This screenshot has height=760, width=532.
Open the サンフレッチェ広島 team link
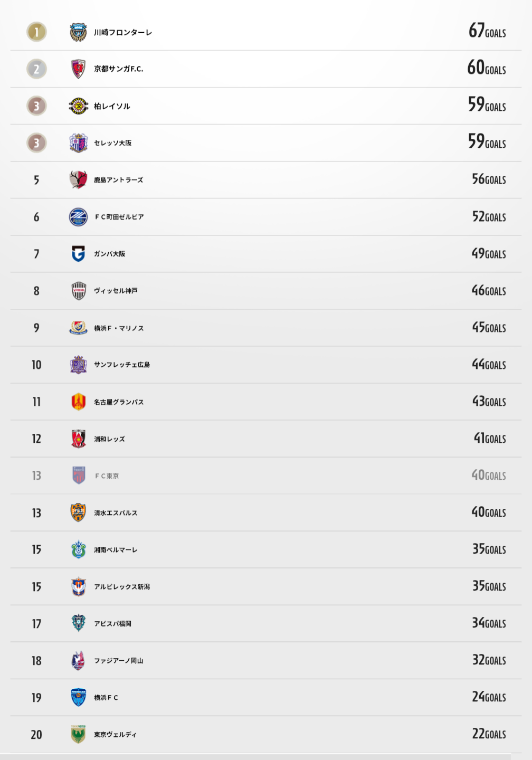(122, 365)
